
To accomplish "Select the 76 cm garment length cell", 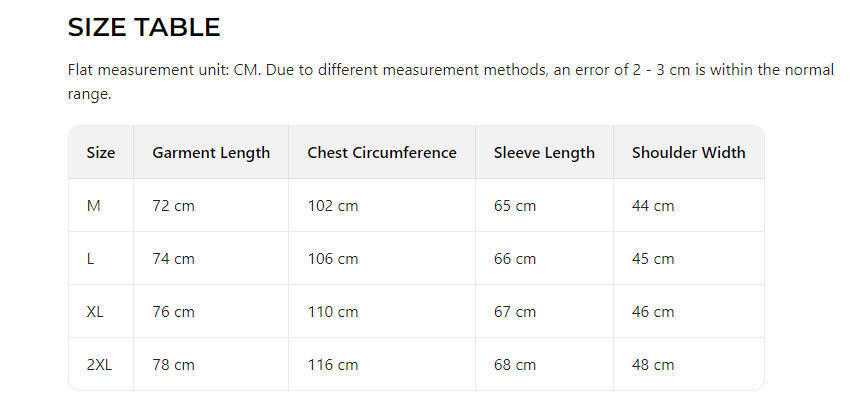I will click(173, 312).
